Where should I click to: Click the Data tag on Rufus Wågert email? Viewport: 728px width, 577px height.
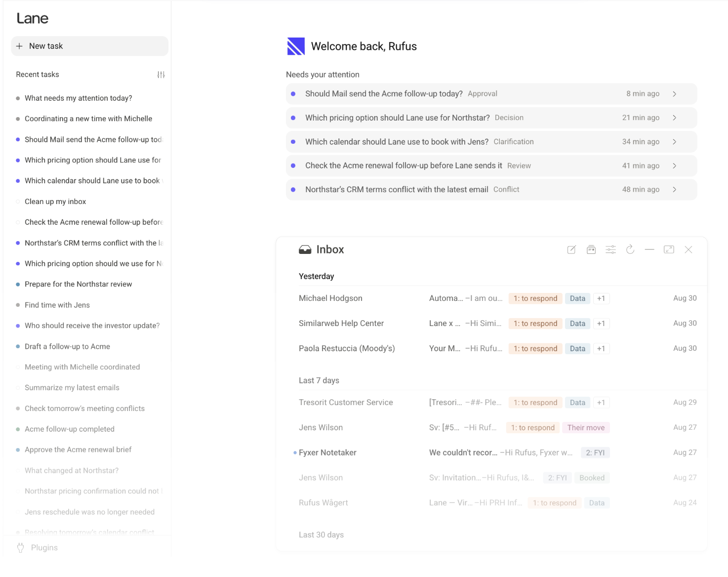click(x=597, y=503)
